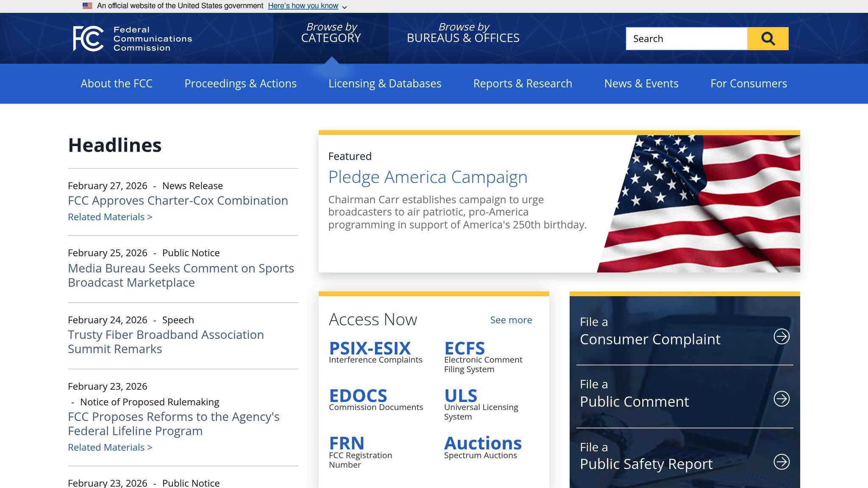868x488 pixels.
Task: Open the Browse by CATEGORY dropdown
Action: click(331, 33)
